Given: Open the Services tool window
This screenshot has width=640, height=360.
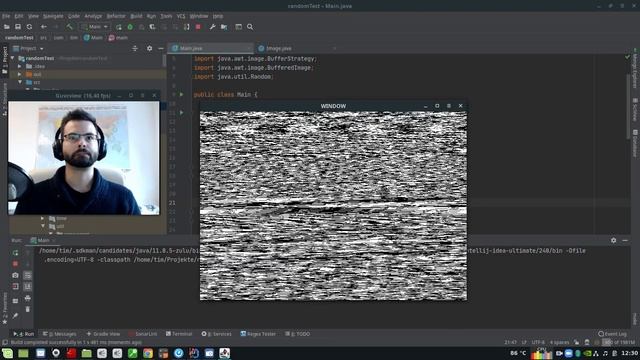Looking at the screenshot, I should [x=216, y=334].
